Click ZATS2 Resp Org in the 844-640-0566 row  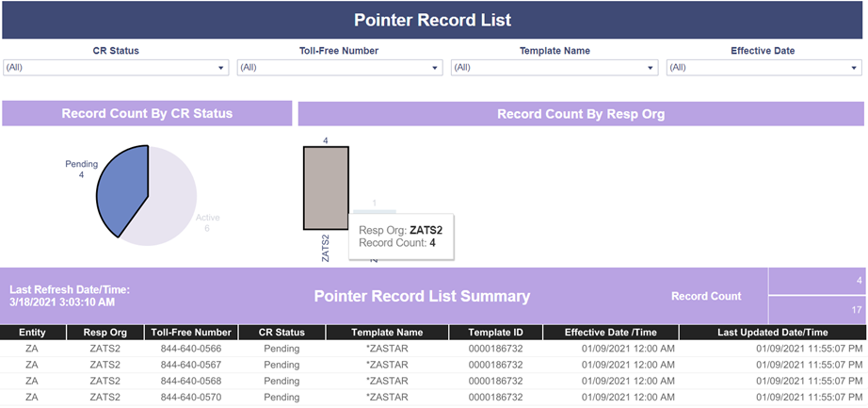click(x=105, y=349)
